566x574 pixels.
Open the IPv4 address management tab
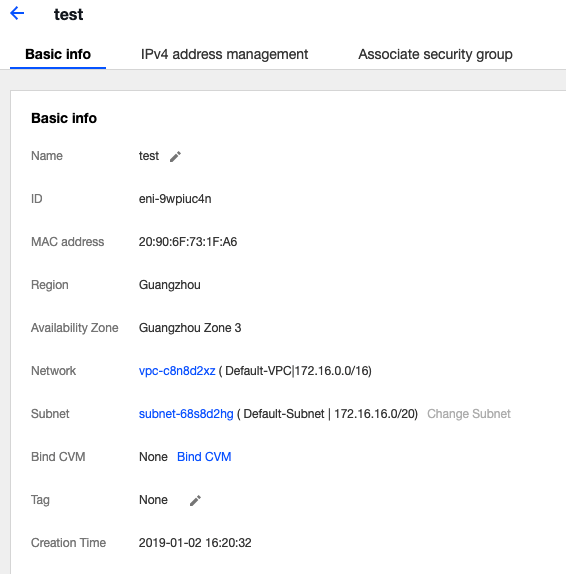(x=224, y=54)
